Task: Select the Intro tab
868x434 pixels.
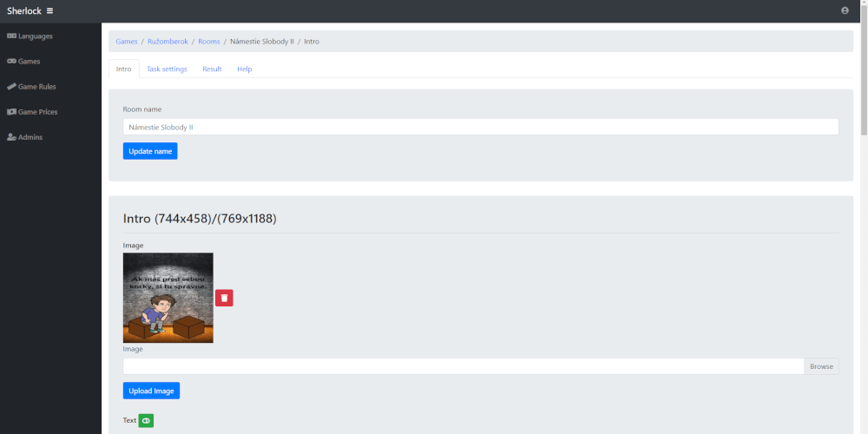Action: 124,69
